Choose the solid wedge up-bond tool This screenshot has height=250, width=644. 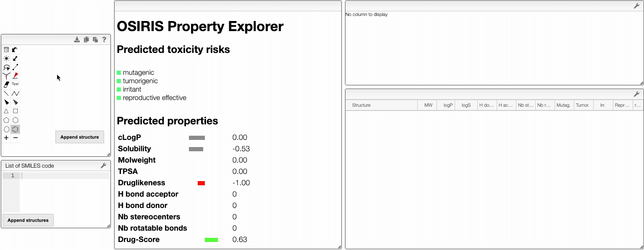pyautogui.click(x=6, y=102)
